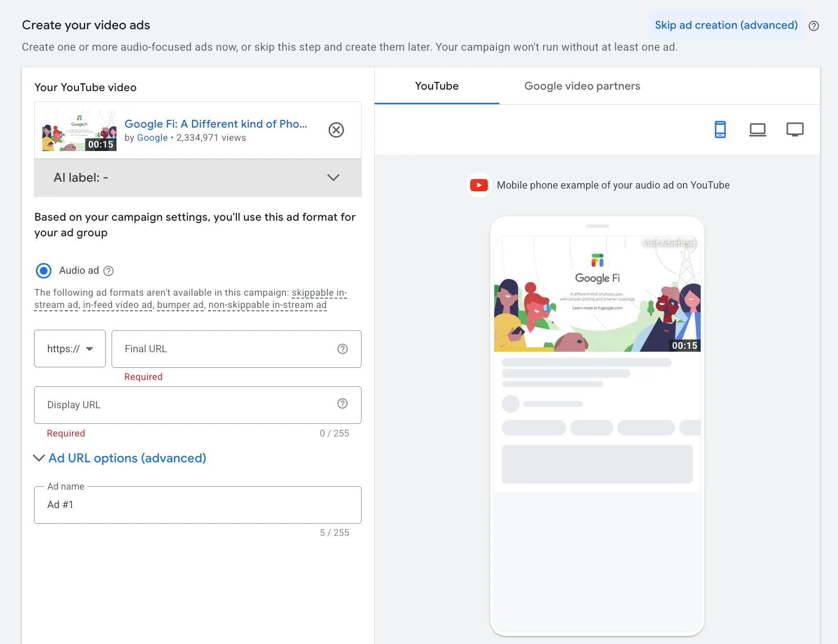The image size is (838, 644).
Task: Open help for Skip ad creation
Action: click(x=814, y=26)
